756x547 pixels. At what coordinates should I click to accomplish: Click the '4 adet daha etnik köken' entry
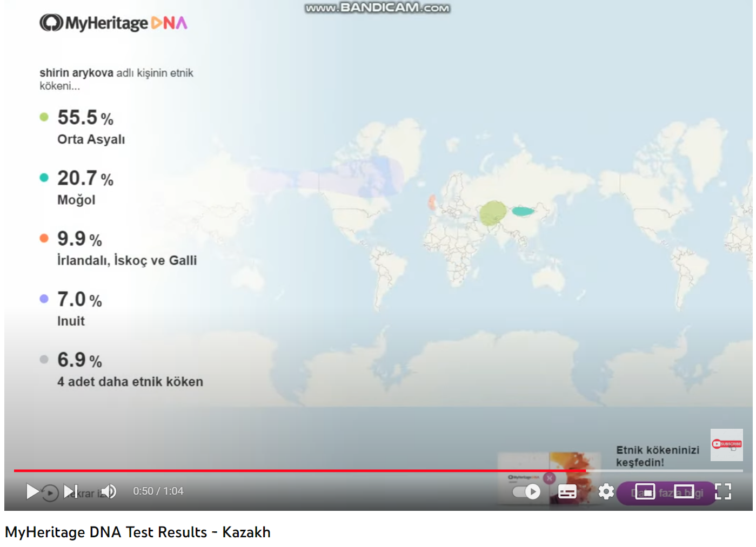[x=122, y=369]
